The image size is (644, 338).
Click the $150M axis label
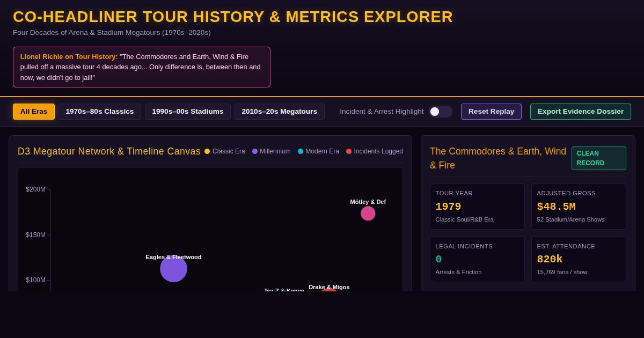[36, 235]
